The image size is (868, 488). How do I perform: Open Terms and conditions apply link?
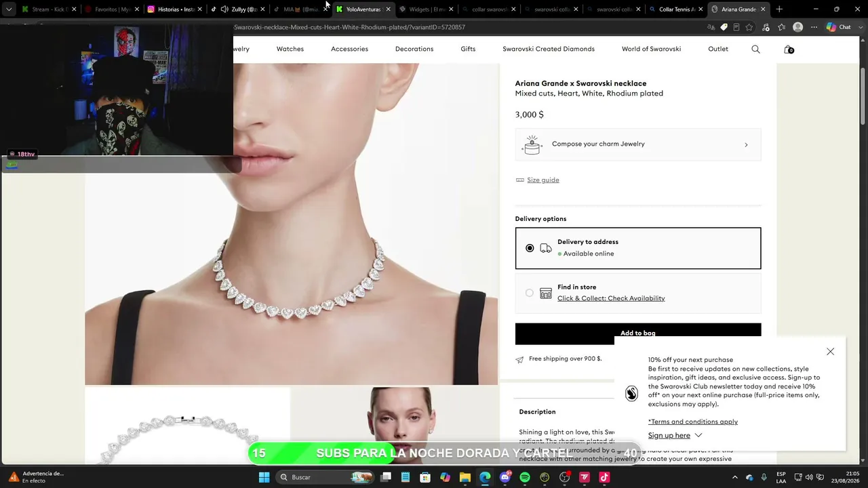[693, 422]
